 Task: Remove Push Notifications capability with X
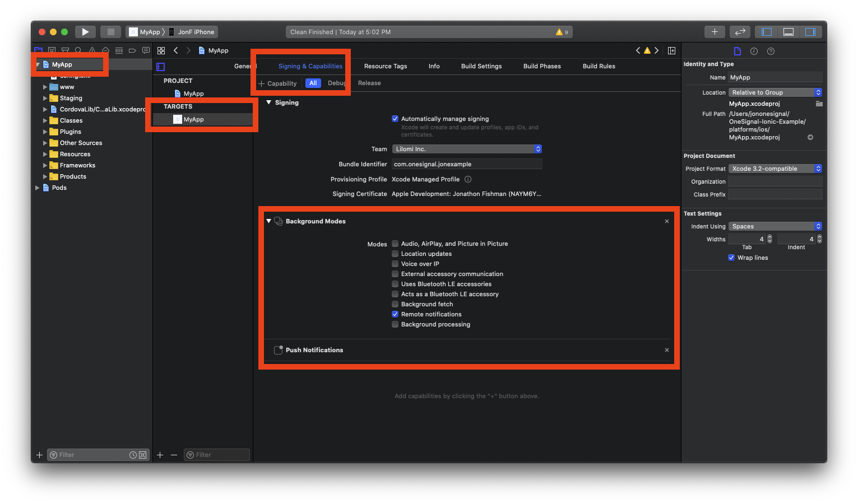(x=667, y=350)
